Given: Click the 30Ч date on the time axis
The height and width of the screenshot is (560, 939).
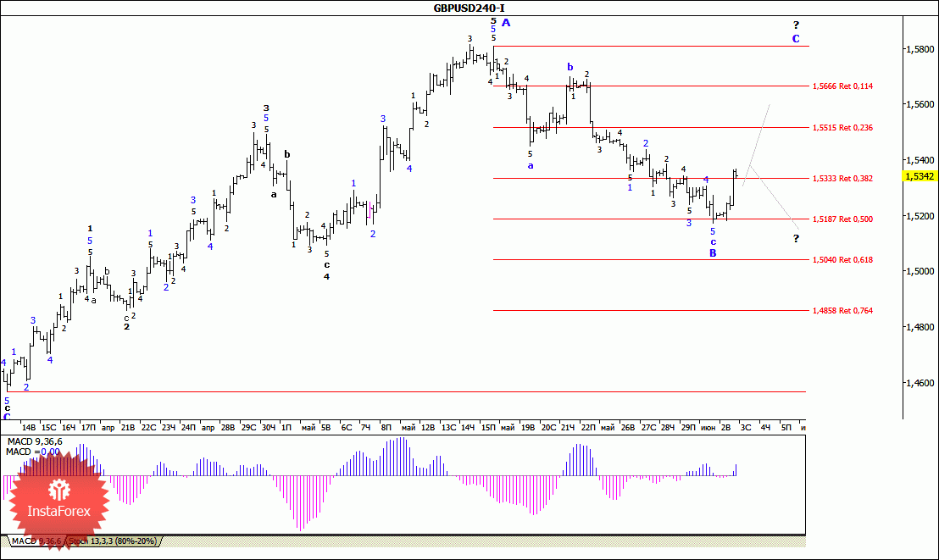Looking at the screenshot, I should click(x=269, y=428).
